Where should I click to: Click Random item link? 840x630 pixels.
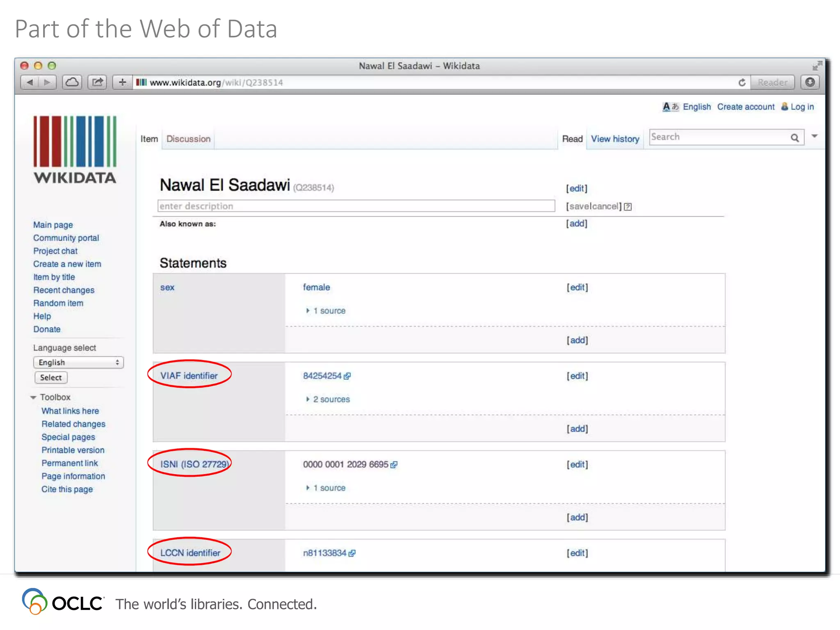[x=58, y=304]
